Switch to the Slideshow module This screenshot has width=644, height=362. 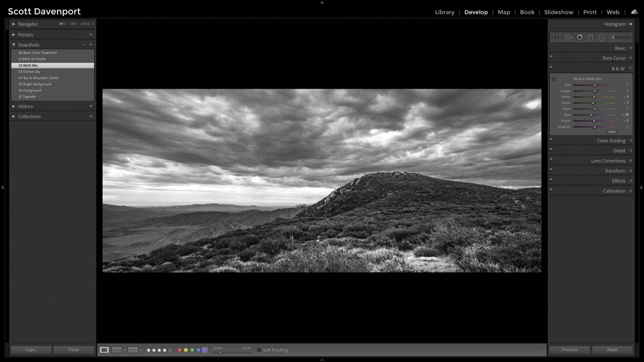click(559, 12)
